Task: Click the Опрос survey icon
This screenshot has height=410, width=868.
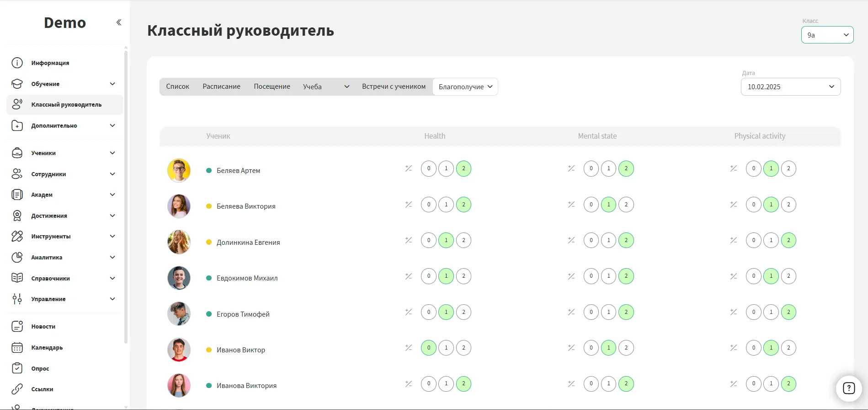Action: (17, 368)
